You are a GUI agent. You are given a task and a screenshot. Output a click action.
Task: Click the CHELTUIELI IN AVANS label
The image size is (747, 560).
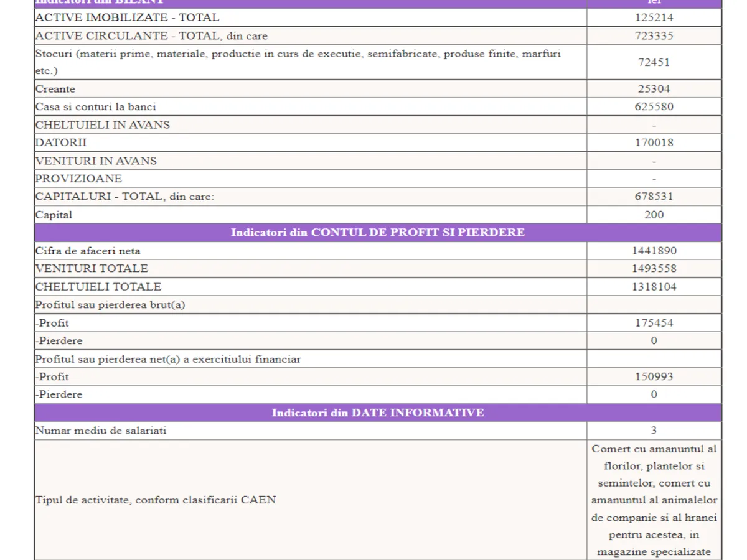[103, 124]
